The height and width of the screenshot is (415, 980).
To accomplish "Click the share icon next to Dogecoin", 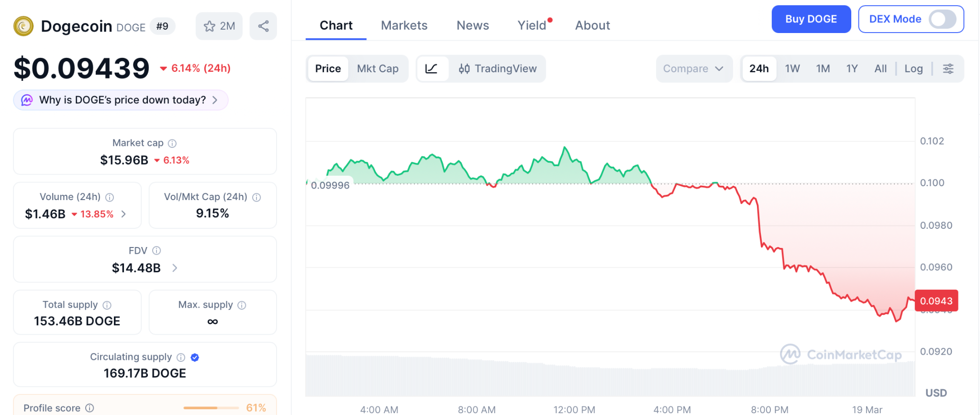I will click(263, 26).
